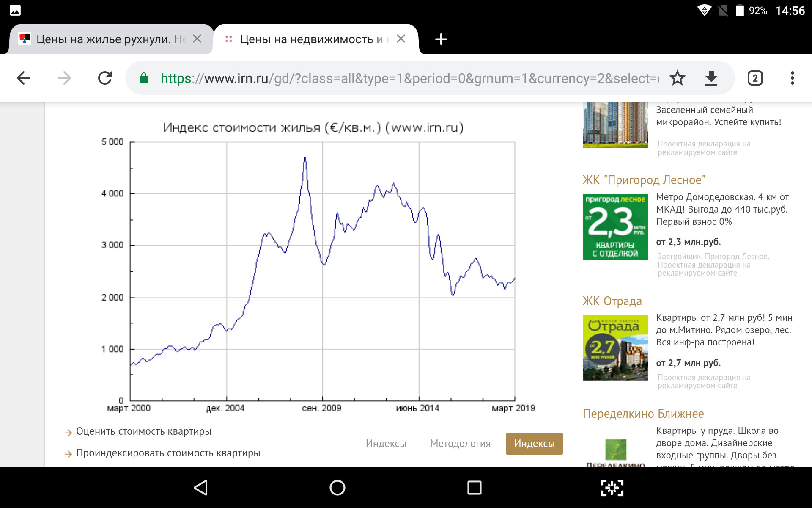Open the 'Переделкино Ближнее' ad heading

643,414
